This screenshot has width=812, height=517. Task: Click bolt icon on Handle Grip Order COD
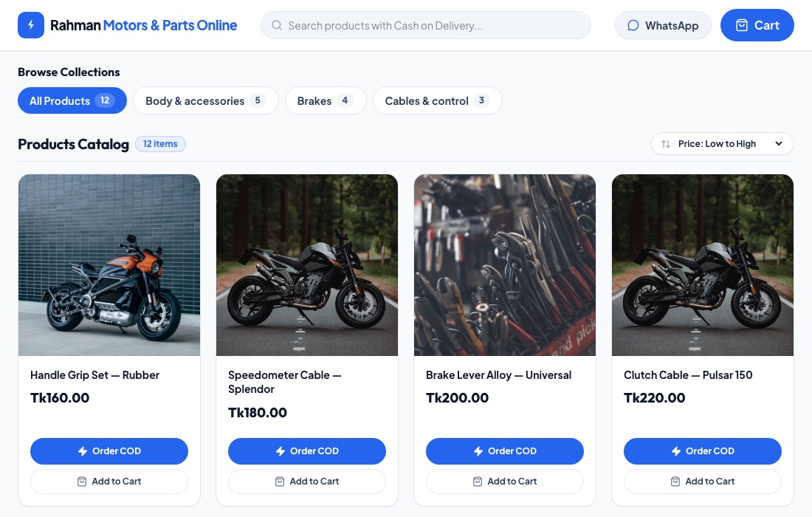click(83, 451)
